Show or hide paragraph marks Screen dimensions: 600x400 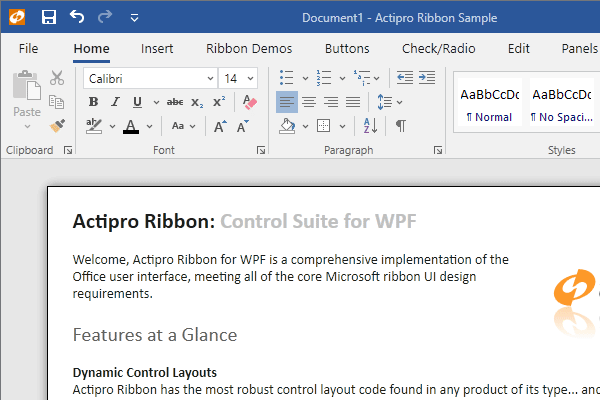(x=401, y=126)
